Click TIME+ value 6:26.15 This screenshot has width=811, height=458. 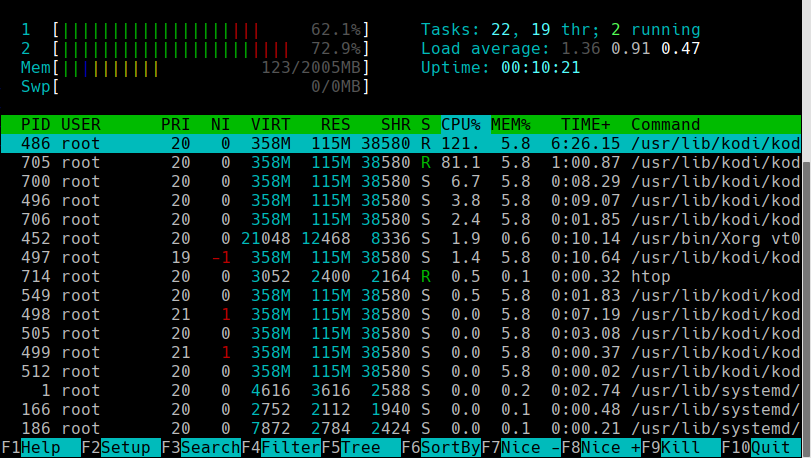[585, 143]
